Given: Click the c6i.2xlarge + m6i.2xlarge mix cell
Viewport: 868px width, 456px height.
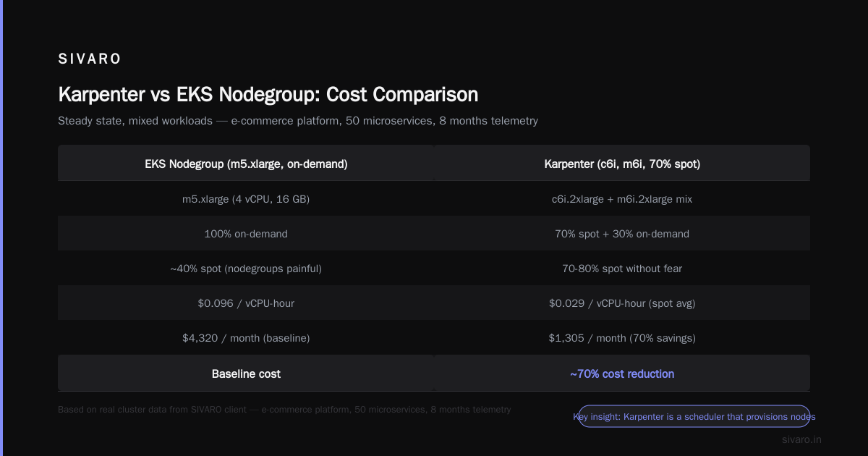Looking at the screenshot, I should click(622, 198).
